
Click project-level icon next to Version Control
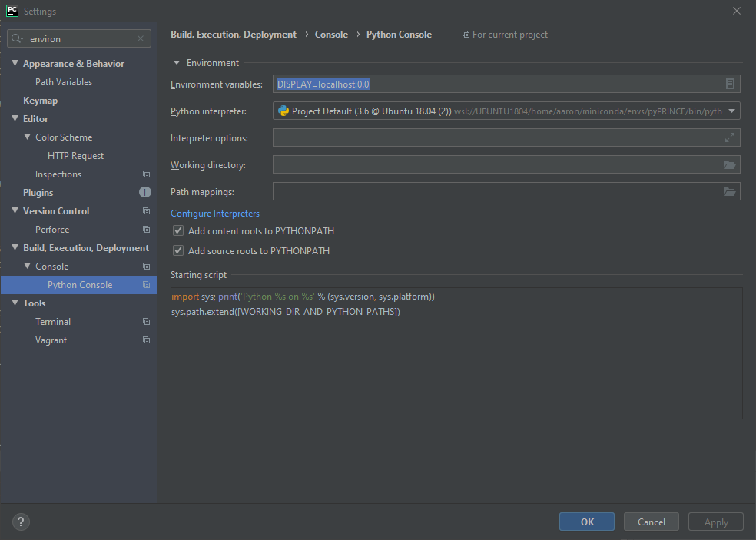pos(146,210)
